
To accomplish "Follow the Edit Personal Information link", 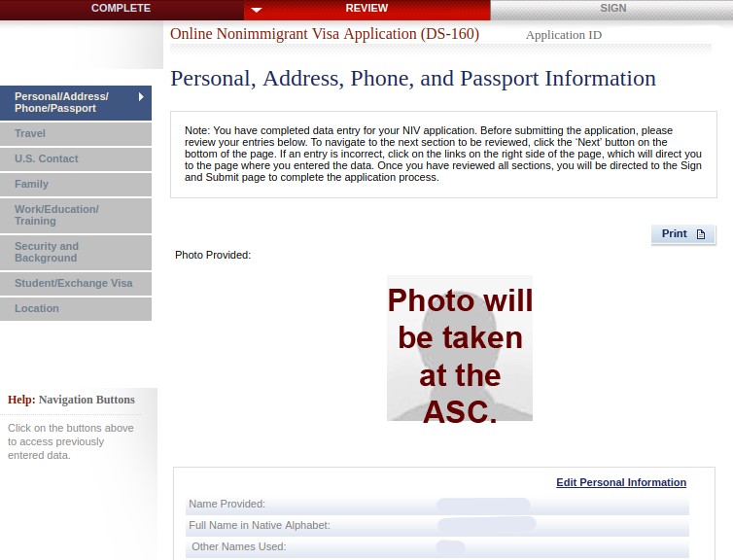I will click(620, 483).
